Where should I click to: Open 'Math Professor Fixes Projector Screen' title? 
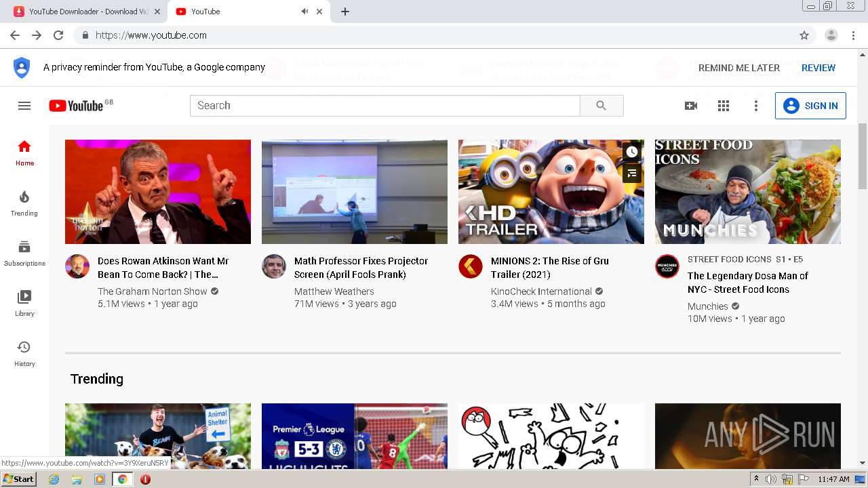coord(361,268)
